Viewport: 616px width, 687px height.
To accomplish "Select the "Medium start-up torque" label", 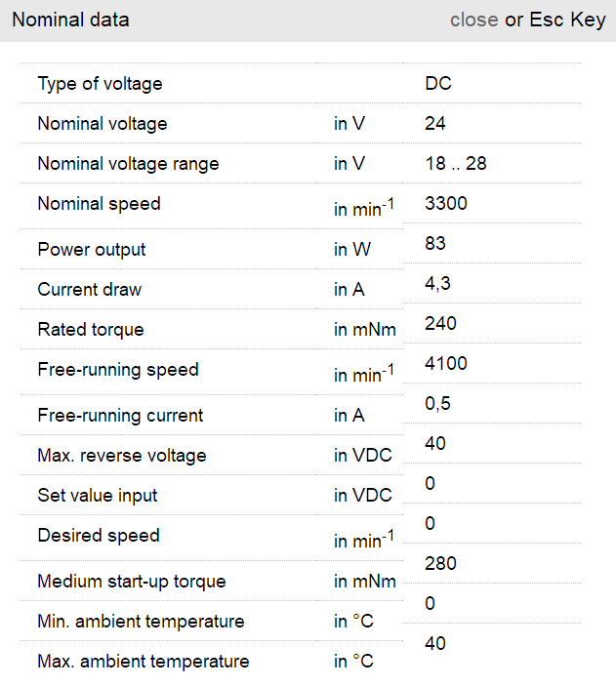I will (x=131, y=582).
